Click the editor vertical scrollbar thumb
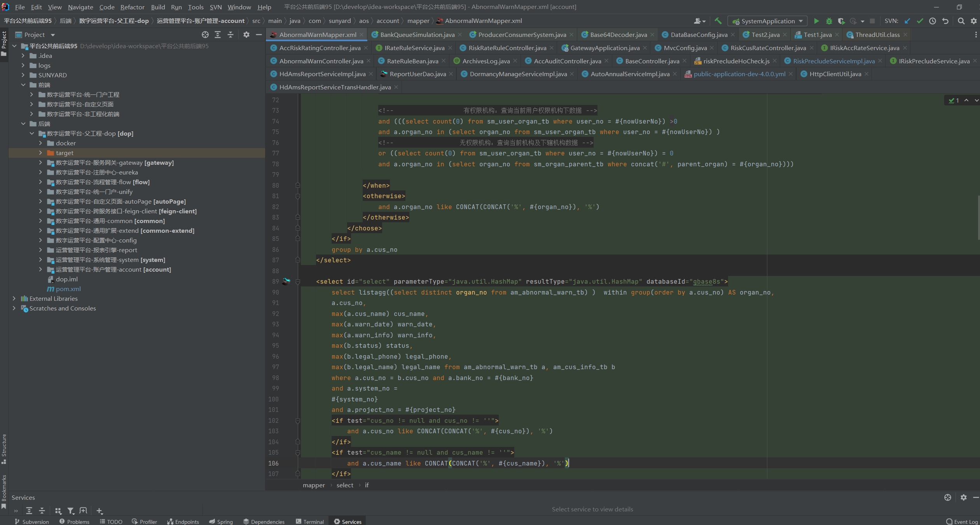Screen dimensions: 980x525 click(978, 218)
